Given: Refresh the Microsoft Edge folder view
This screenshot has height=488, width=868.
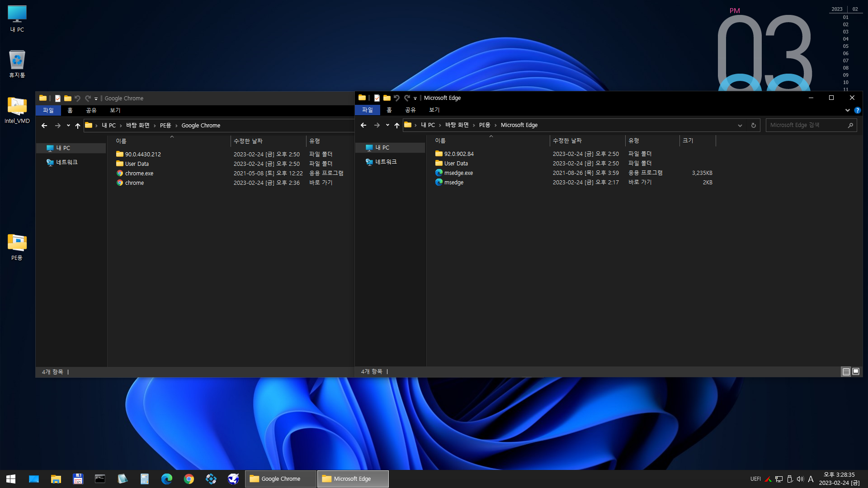Looking at the screenshot, I should point(754,126).
